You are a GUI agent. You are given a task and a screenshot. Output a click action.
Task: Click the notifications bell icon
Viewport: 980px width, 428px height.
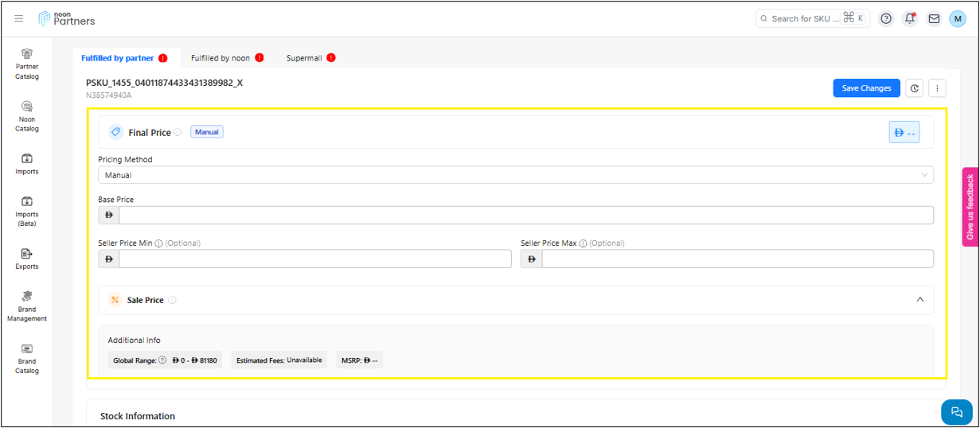tap(909, 18)
